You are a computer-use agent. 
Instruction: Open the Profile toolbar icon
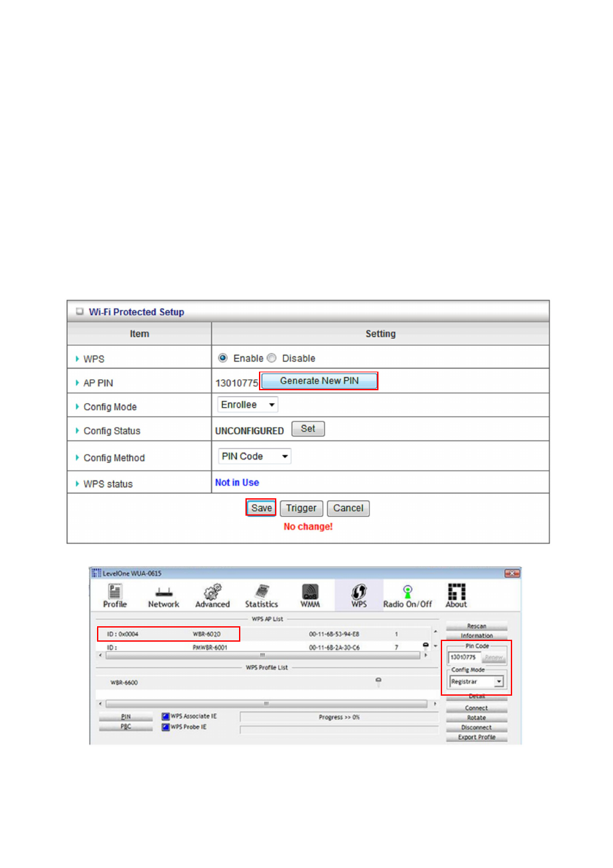click(115, 595)
